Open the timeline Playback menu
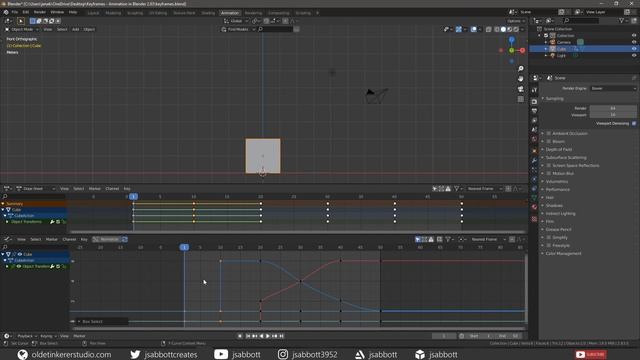 [x=26, y=336]
